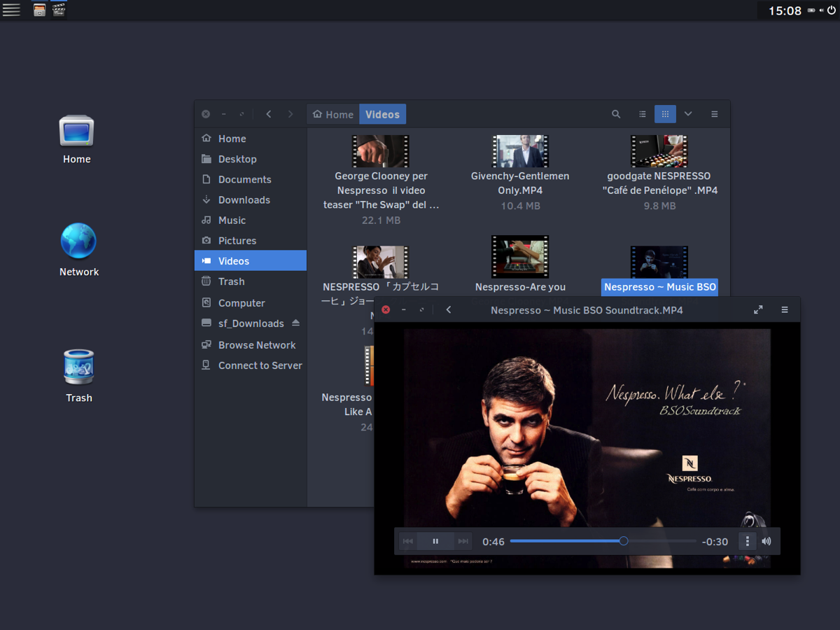This screenshot has height=630, width=840.
Task: Click the back arrow in video player header
Action: 449,309
